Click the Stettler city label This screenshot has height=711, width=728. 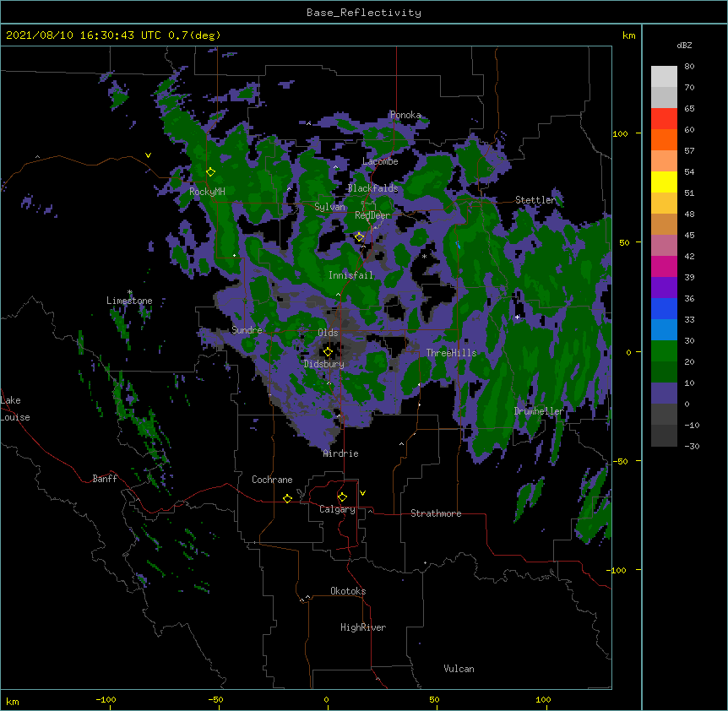tap(535, 200)
